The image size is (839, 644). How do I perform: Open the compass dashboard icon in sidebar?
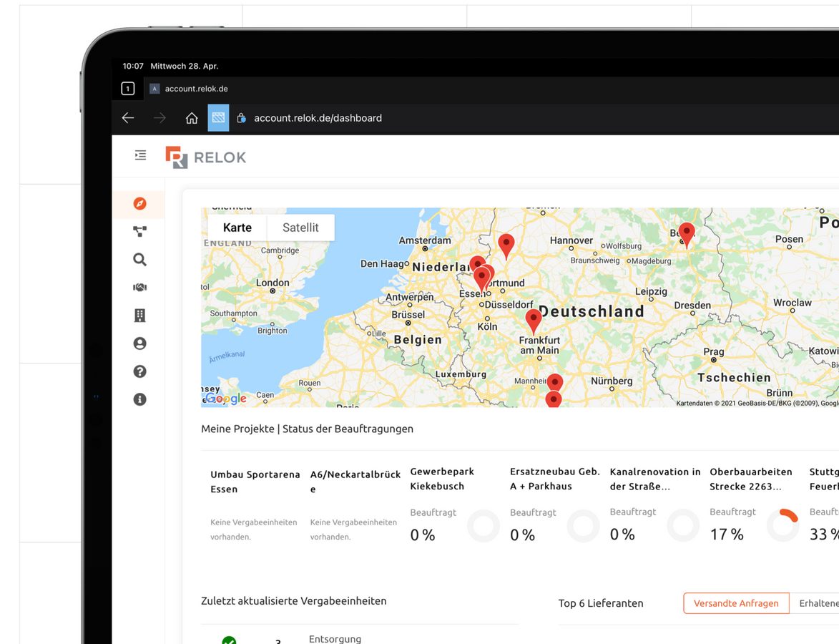(139, 204)
